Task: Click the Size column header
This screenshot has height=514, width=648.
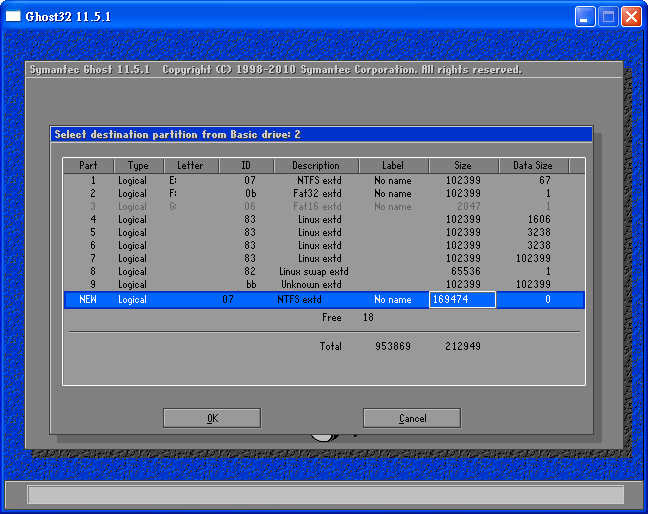Action: coord(463,166)
